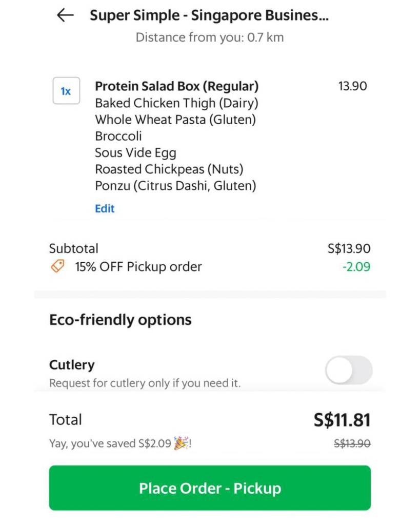Select the Protein Salad Box (Regular) name
420x525 pixels.
177,86
